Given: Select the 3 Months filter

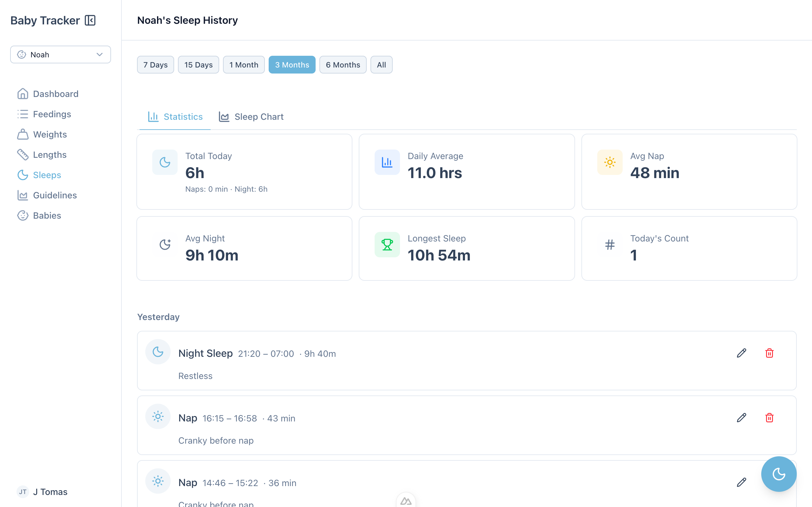Looking at the screenshot, I should 292,64.
